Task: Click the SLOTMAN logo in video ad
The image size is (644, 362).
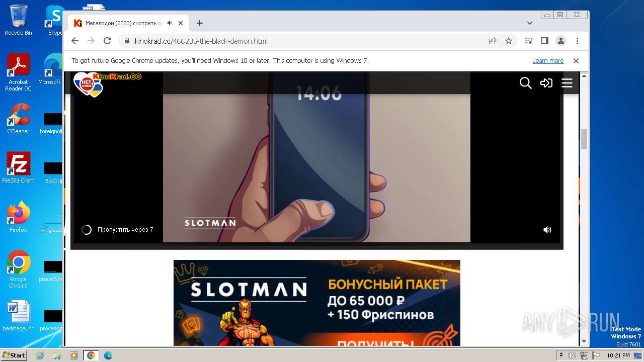Action: point(210,223)
